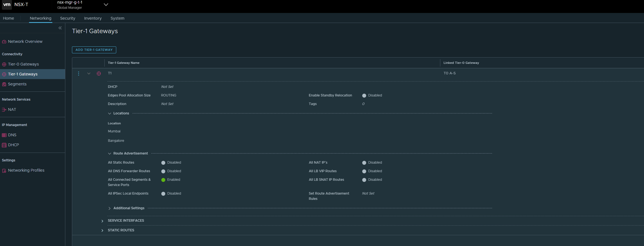This screenshot has width=644, height=246.
Task: Expand the Additional Settings section
Action: coord(110,208)
